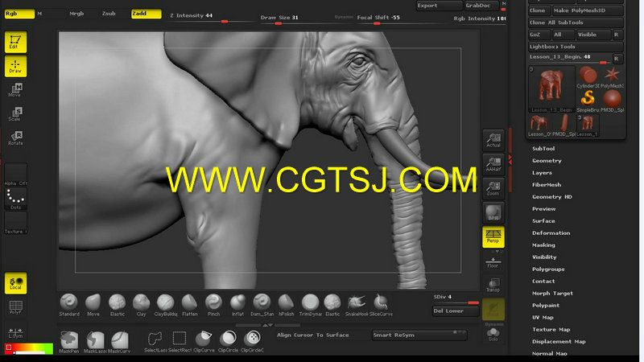Screen dimensions: 644x362
Task: Toggle Transp transparency mode
Action: (493, 286)
